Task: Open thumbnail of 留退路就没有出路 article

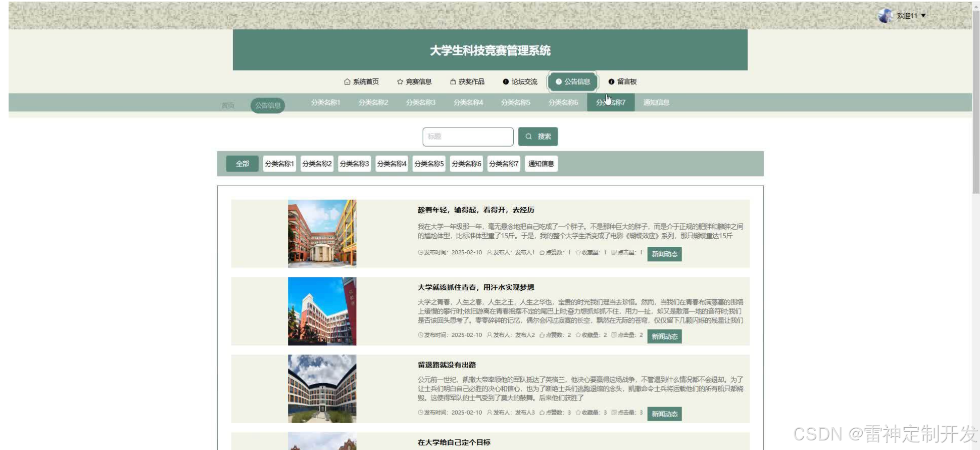Action: pos(322,388)
